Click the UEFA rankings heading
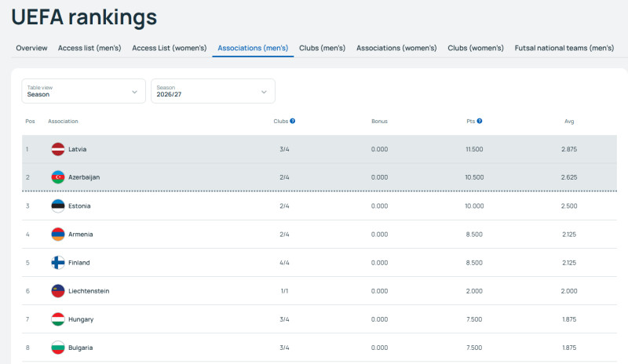The height and width of the screenshot is (364, 628). coord(84,17)
